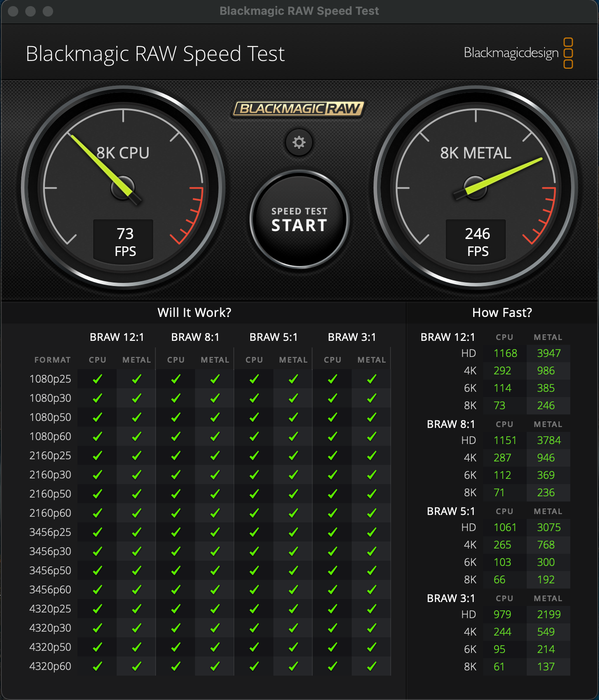Close the Blackmagic RAW Speed Test window

pos(13,11)
